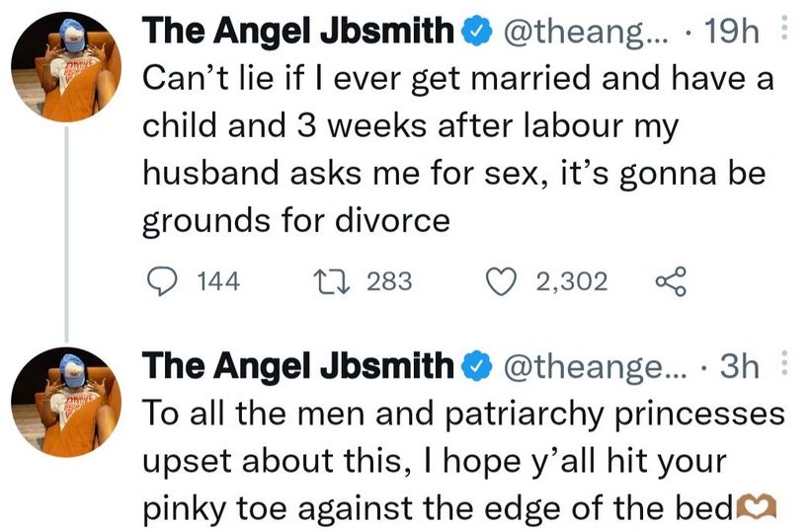Image resolution: width=811 pixels, height=532 pixels.
Task: Click the verified badge on the 19h tweet
Action: [477, 32]
